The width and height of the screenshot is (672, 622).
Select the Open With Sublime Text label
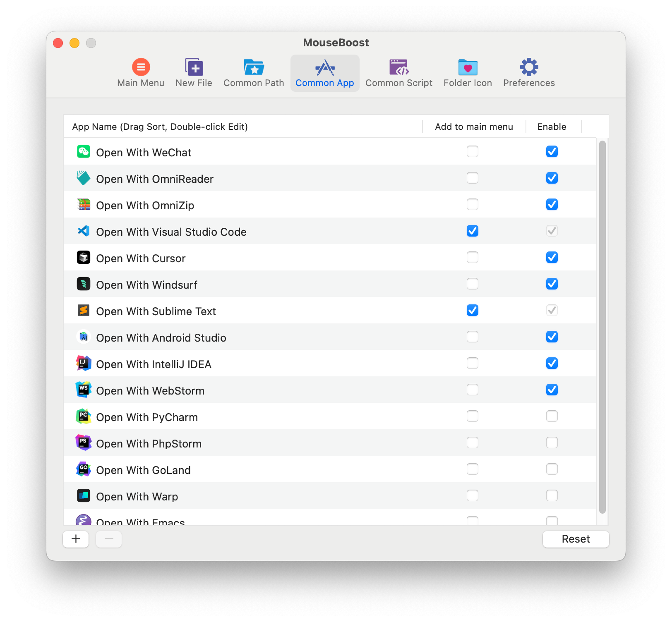click(x=156, y=311)
